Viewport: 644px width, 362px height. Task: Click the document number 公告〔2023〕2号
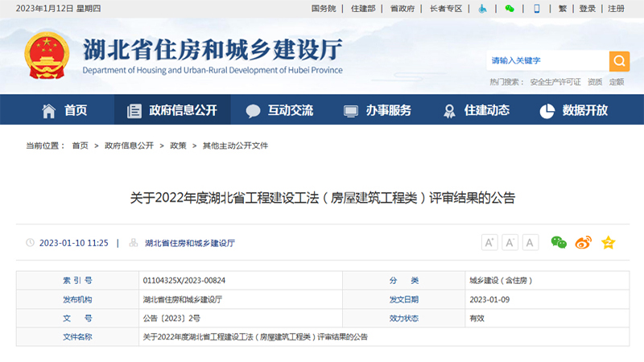pos(171,318)
